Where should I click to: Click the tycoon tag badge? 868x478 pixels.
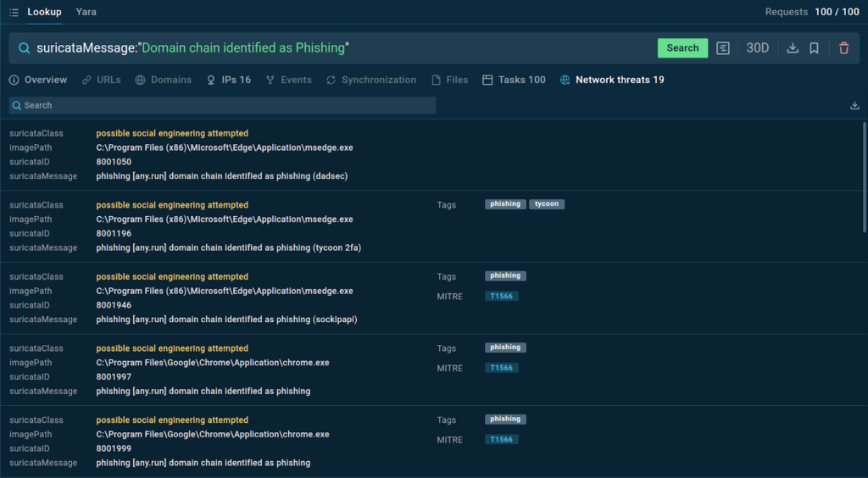pyautogui.click(x=547, y=204)
